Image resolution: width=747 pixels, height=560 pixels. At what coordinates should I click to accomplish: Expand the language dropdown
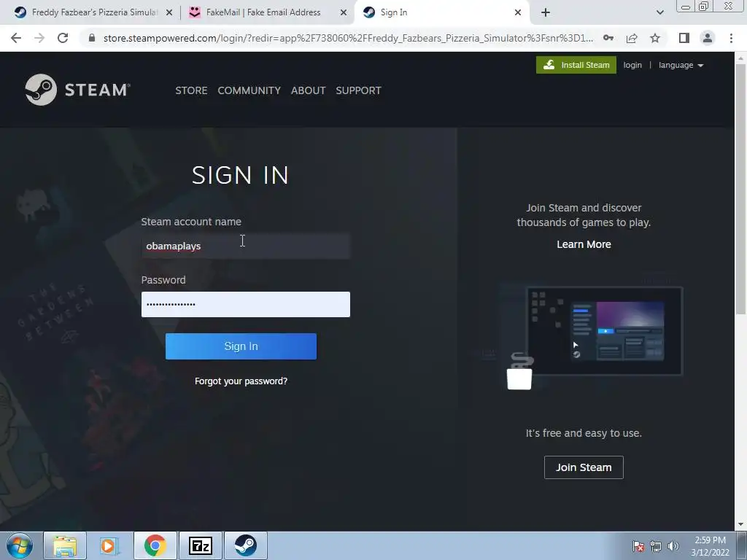pos(681,65)
